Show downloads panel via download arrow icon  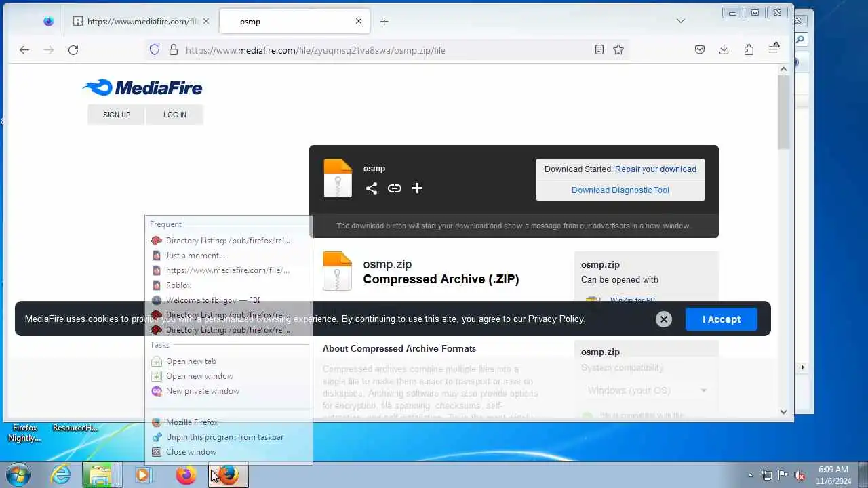coord(724,49)
